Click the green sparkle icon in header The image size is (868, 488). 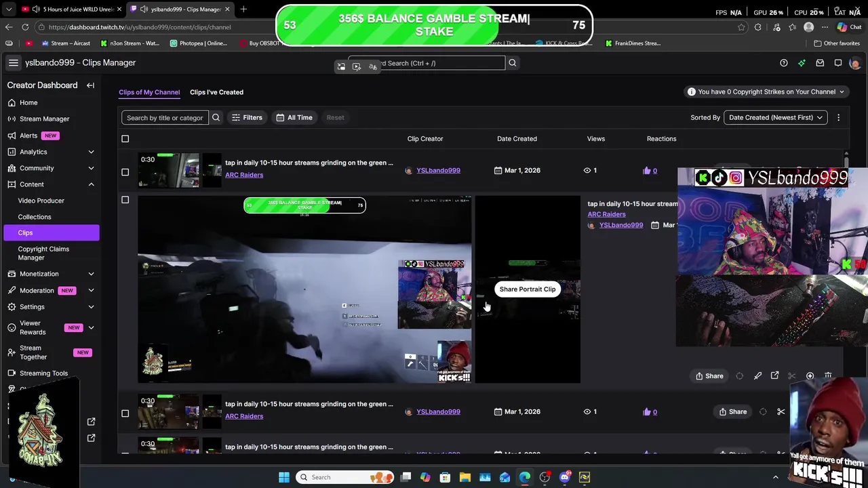point(802,63)
